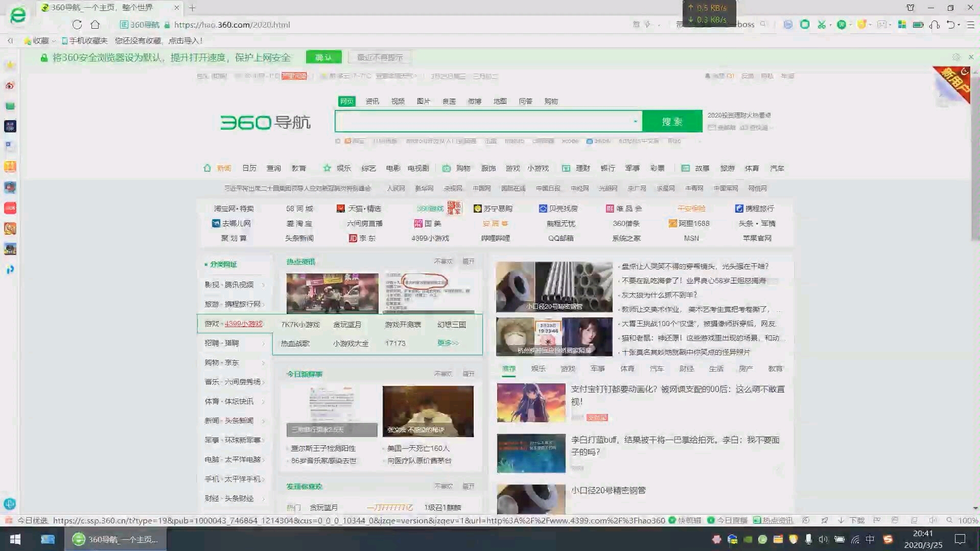This screenshot has height=551, width=980.
Task: Click the green battery toolbar icon
Action: (918, 25)
